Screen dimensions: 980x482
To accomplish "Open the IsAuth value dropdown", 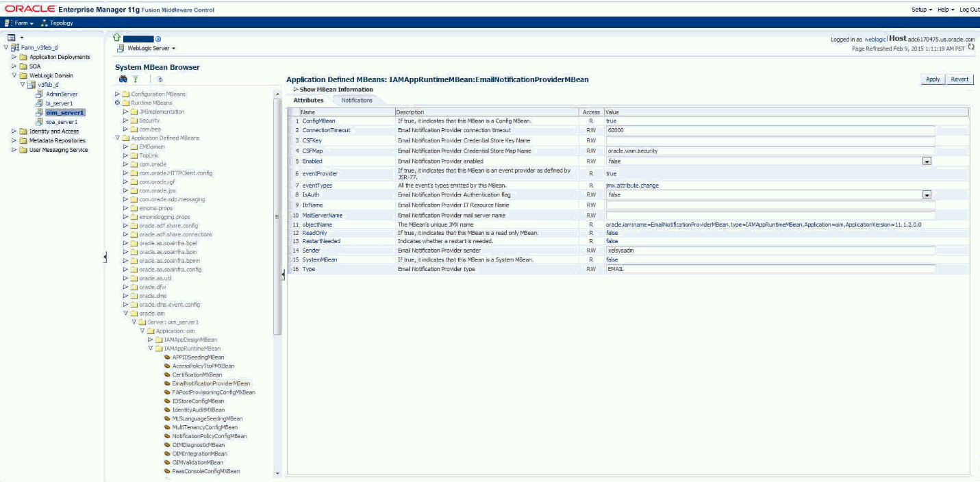I will (x=927, y=195).
